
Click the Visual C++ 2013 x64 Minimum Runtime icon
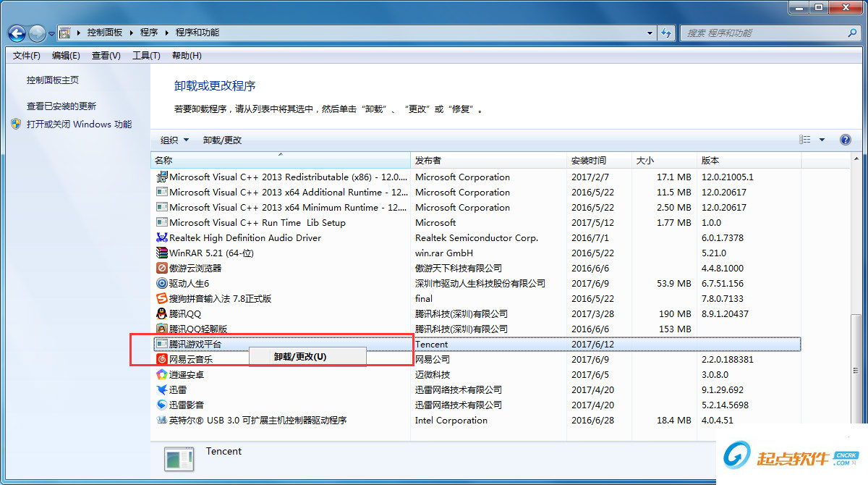click(161, 207)
